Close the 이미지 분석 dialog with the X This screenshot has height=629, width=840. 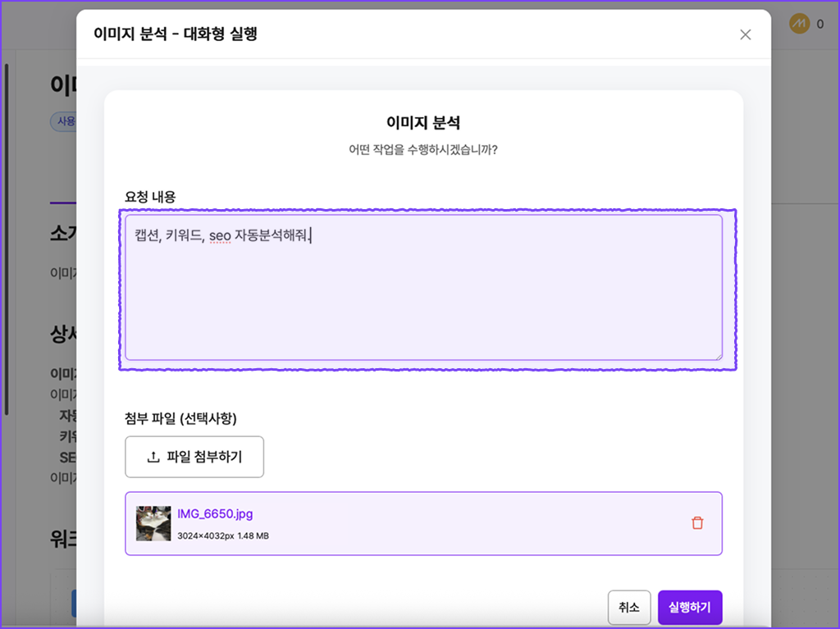745,34
